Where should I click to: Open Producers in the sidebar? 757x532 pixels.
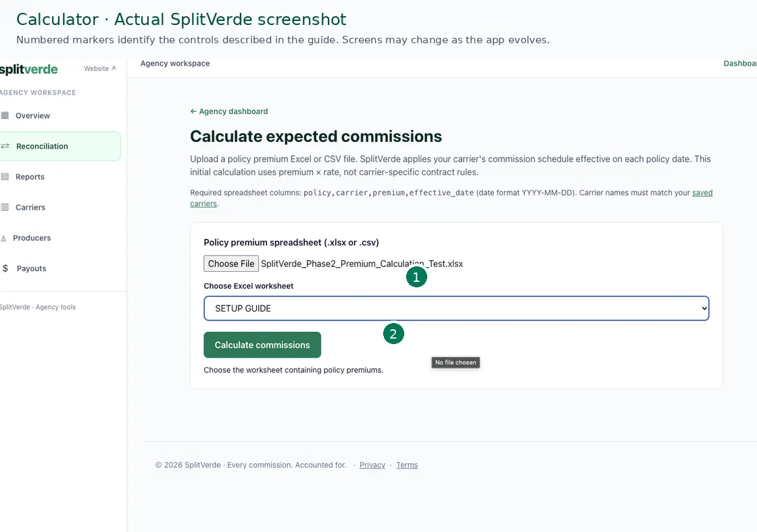32,238
